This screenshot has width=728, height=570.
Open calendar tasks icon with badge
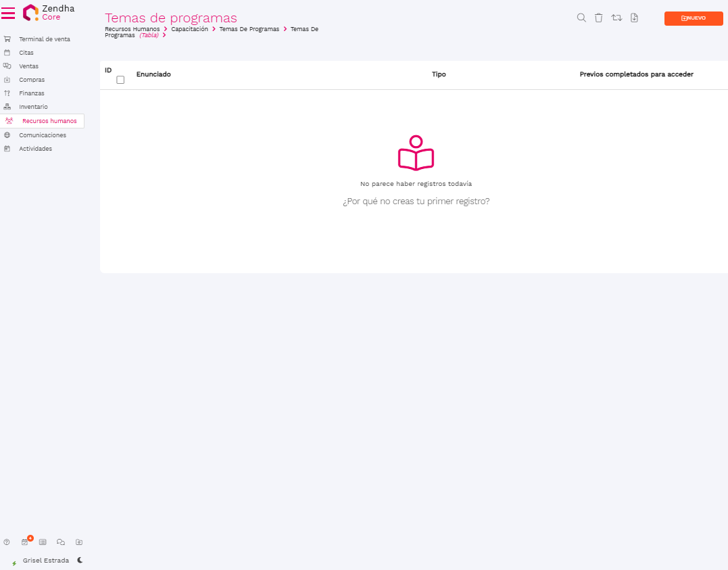tap(25, 542)
